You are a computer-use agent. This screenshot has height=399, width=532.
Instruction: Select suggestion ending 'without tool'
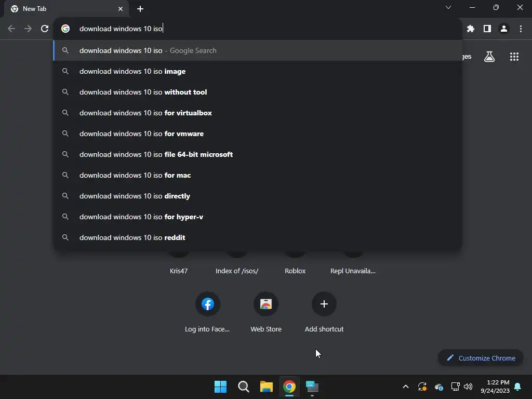[258, 92]
